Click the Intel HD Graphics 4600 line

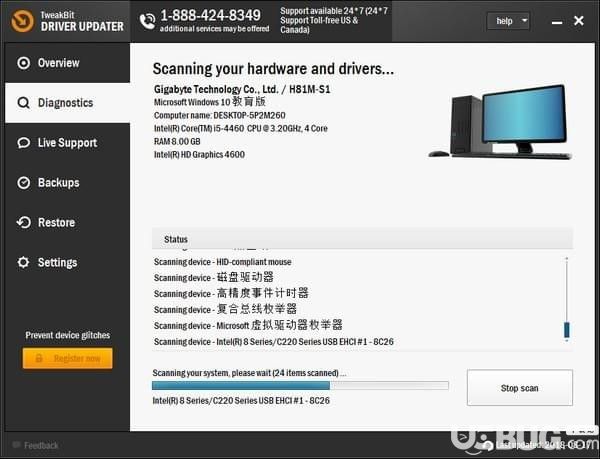pyautogui.click(x=199, y=155)
